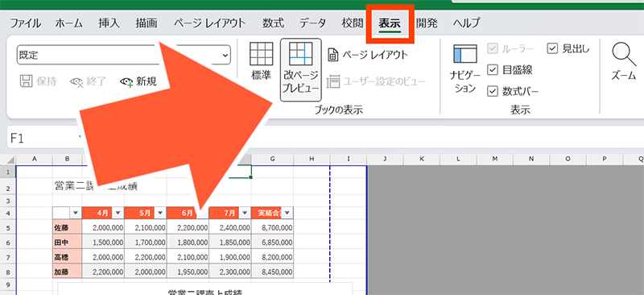This screenshot has height=295, width=644.
Task: Select row 8 header
Action: coord(8,272)
